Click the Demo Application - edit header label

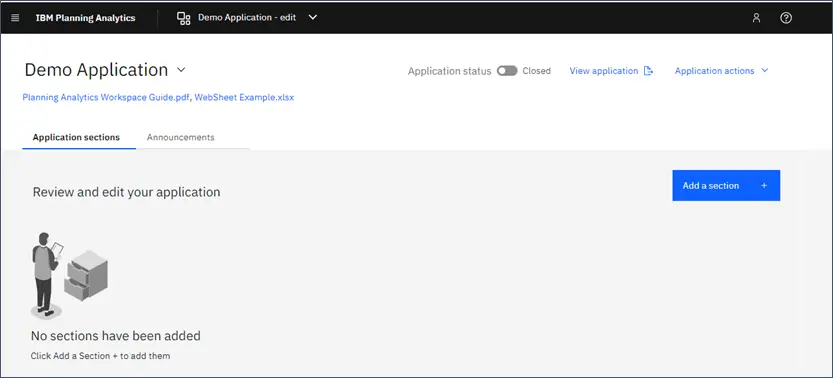pos(247,18)
